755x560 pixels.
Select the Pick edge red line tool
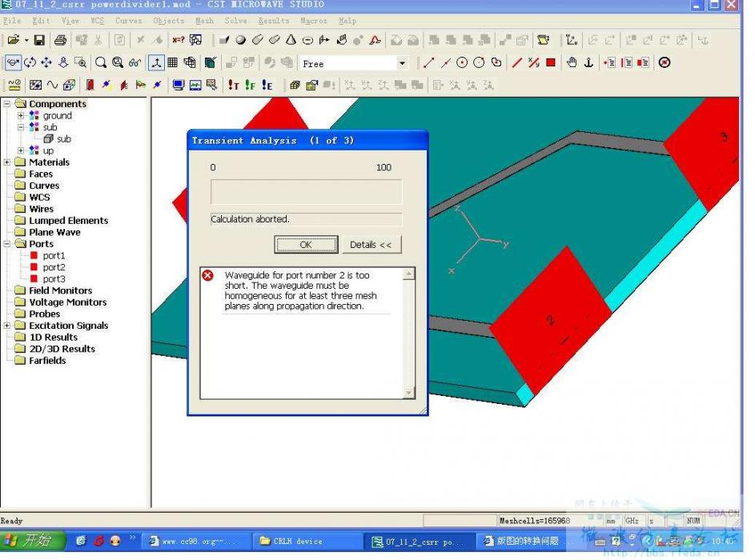(x=516, y=62)
